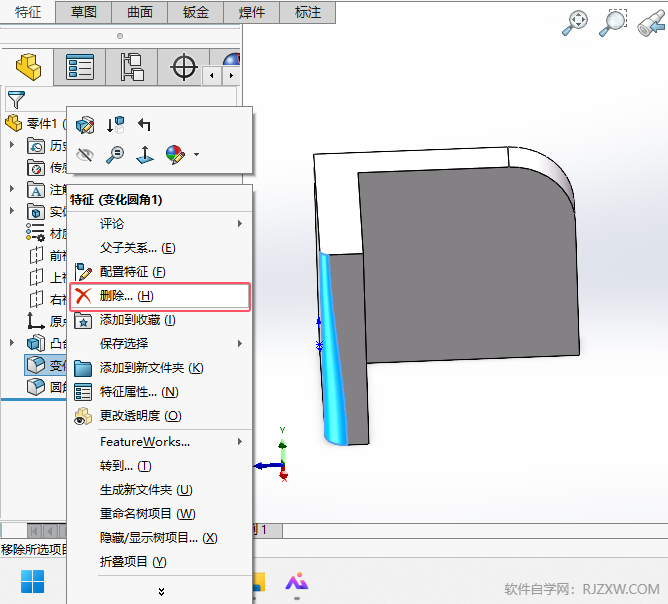Choose 折叠项目 menu entry
Screen dimensions: 668x604
(160, 562)
